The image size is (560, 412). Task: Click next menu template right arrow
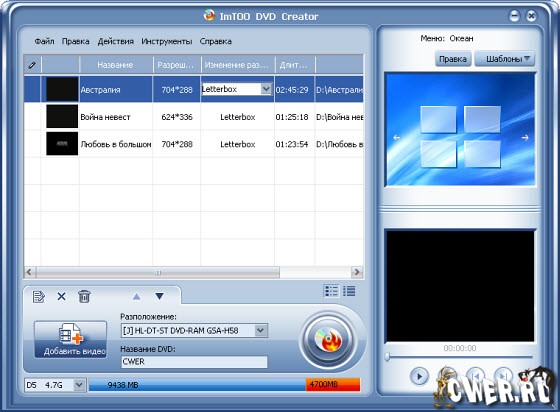pyautogui.click(x=525, y=137)
